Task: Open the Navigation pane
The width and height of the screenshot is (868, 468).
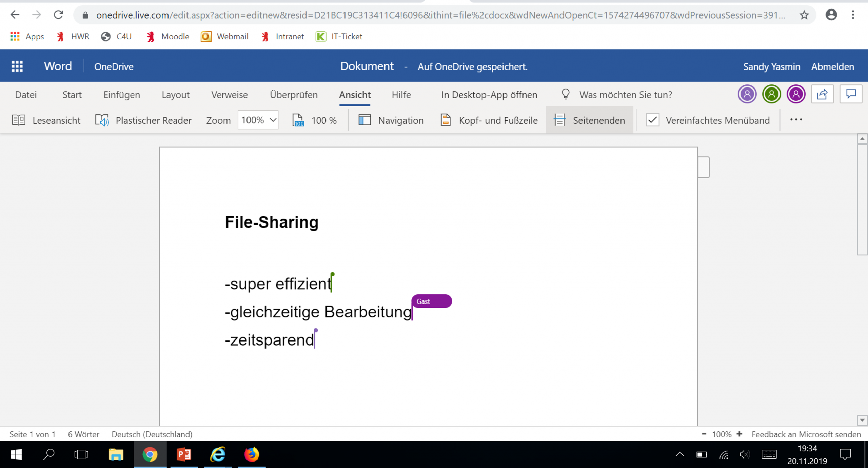Action: [391, 120]
